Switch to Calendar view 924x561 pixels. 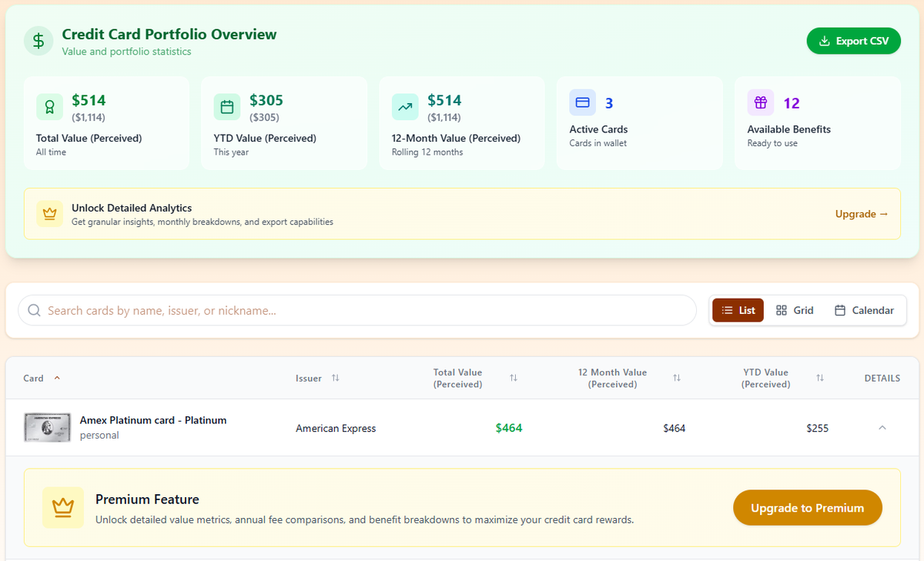(x=865, y=309)
